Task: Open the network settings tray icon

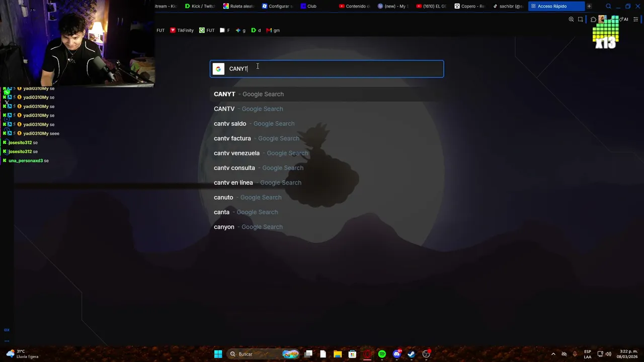Action: coord(600,354)
